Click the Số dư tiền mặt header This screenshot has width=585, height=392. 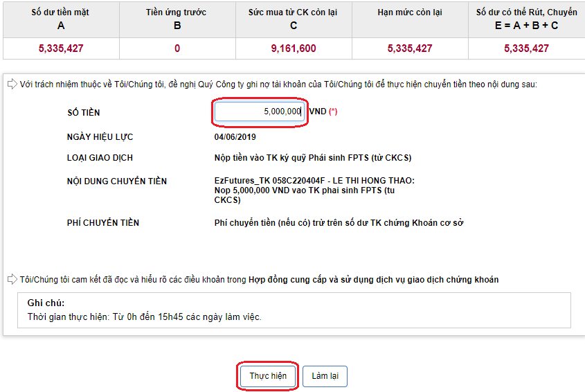click(x=61, y=19)
